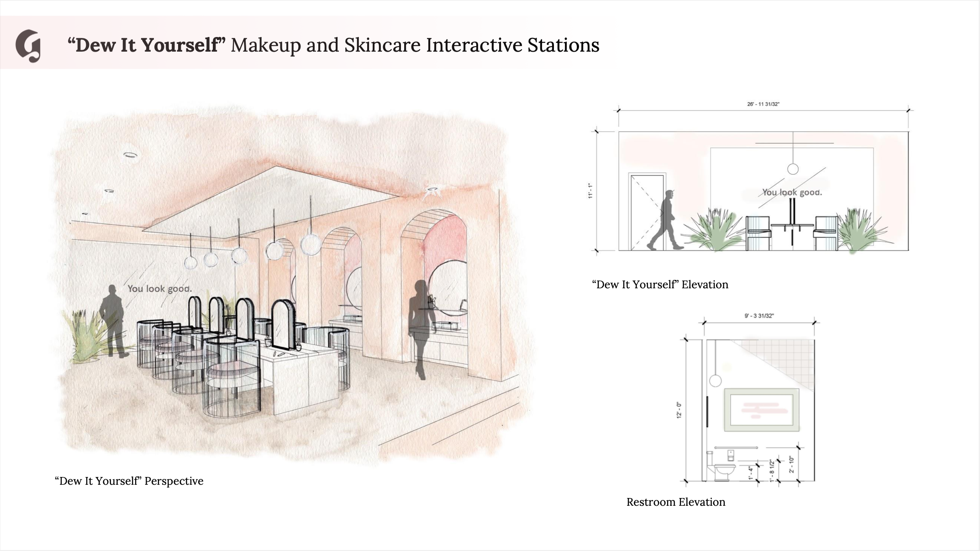Click the door in the elevation drawing
980x551 pixels.
tap(646, 212)
